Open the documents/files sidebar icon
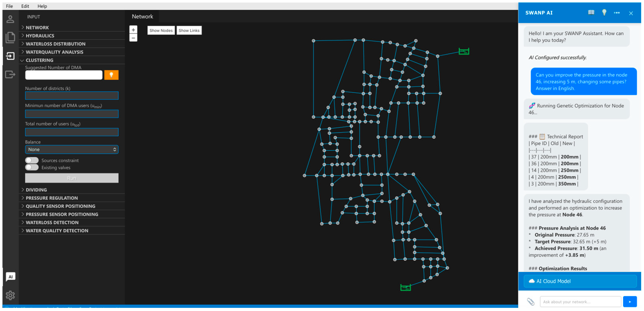 click(x=10, y=37)
